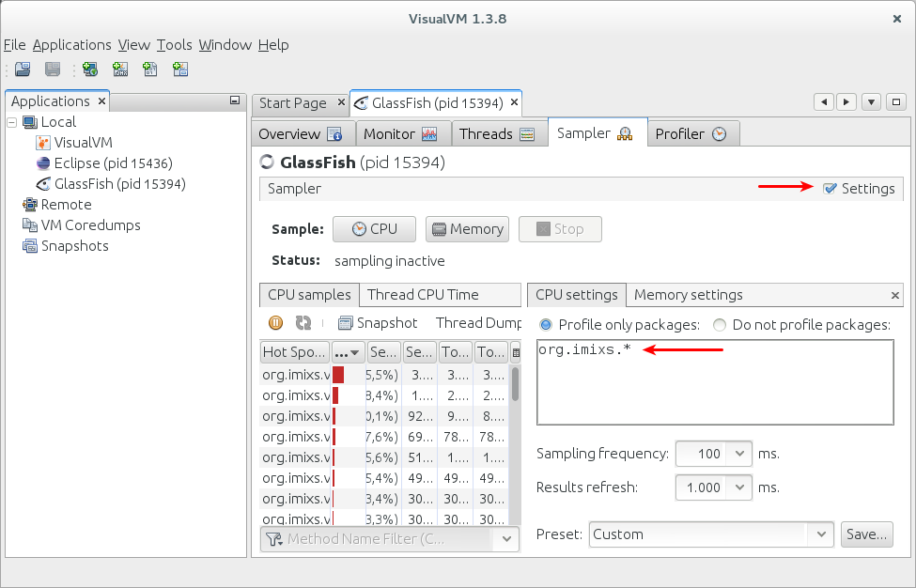This screenshot has width=916, height=588.
Task: Click the funnel icon in Method Name Filter
Action: (x=274, y=539)
